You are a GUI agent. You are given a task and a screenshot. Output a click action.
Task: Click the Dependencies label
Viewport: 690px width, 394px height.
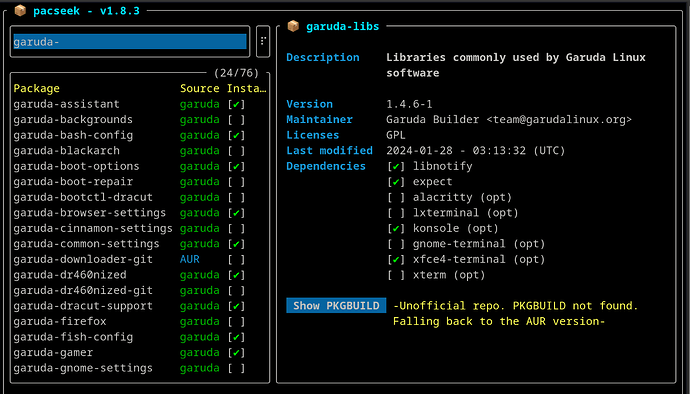coord(326,166)
